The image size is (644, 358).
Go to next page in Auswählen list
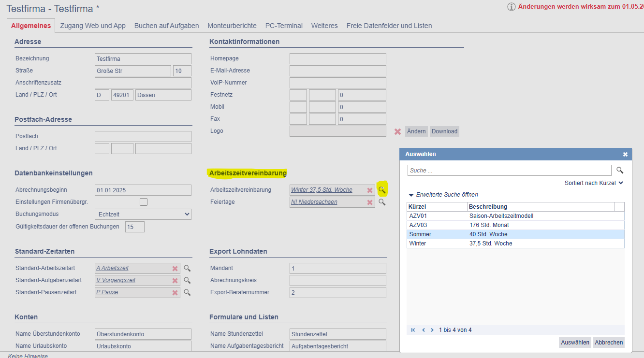(432, 330)
